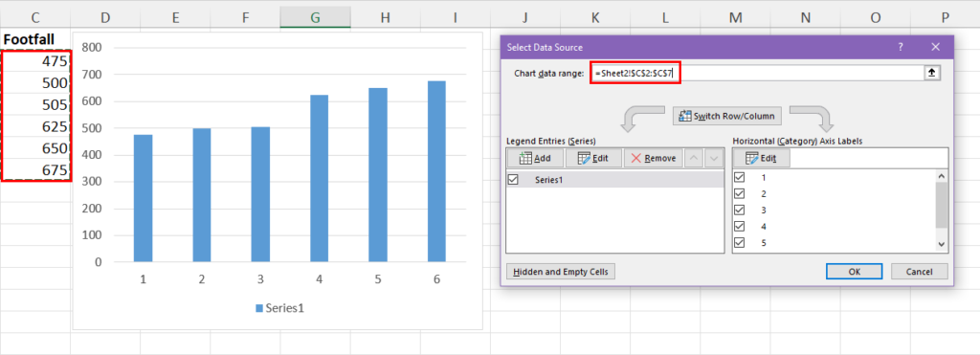
Task: Uncheck axis label 5 checkbox
Action: coord(740,242)
